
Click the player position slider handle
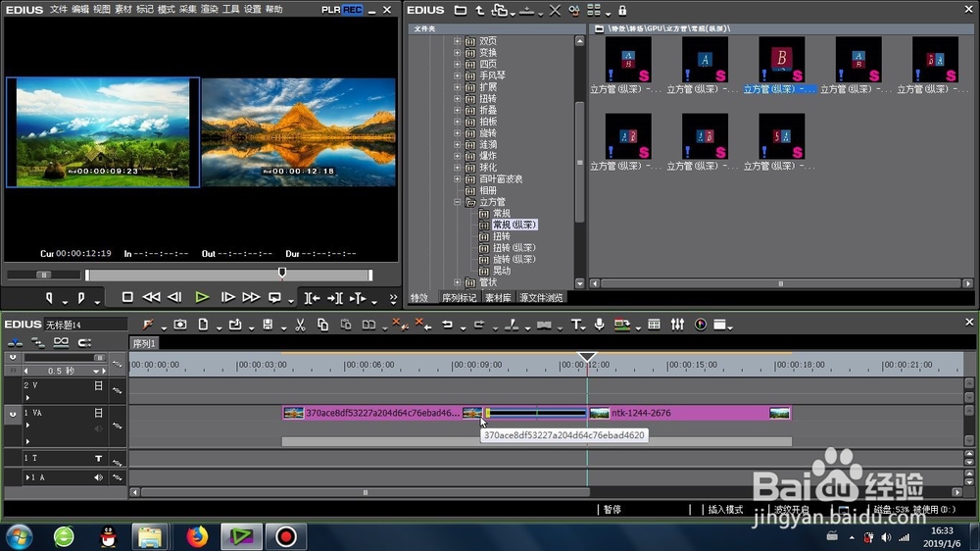coord(282,273)
